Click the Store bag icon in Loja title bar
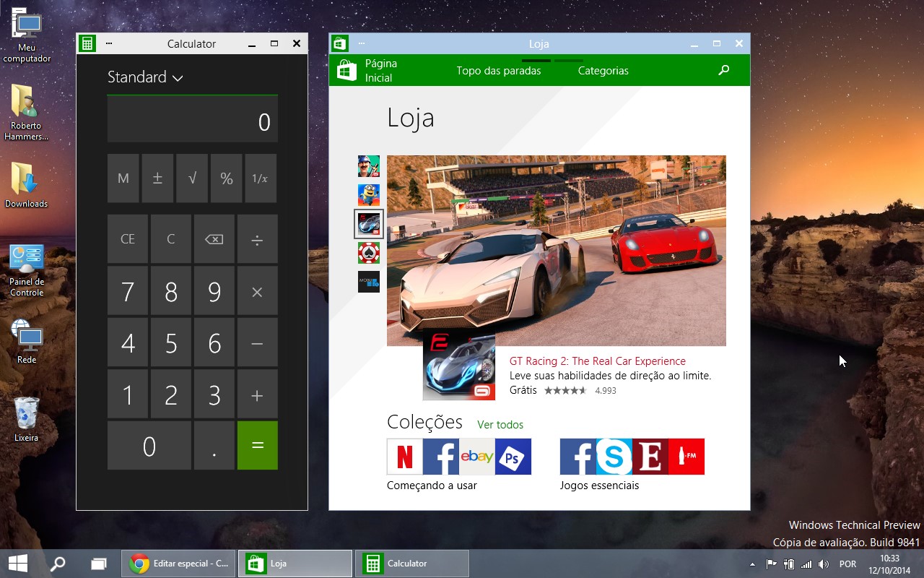This screenshot has width=924, height=578. pyautogui.click(x=340, y=43)
